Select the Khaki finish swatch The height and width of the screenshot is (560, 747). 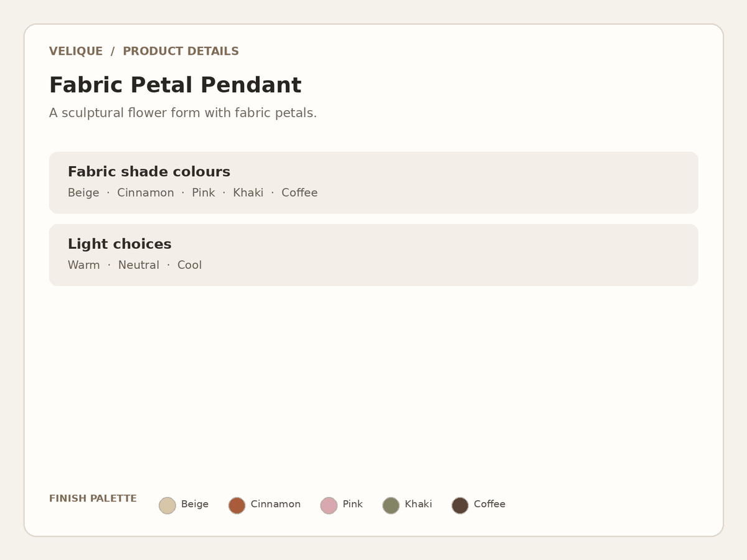click(391, 505)
